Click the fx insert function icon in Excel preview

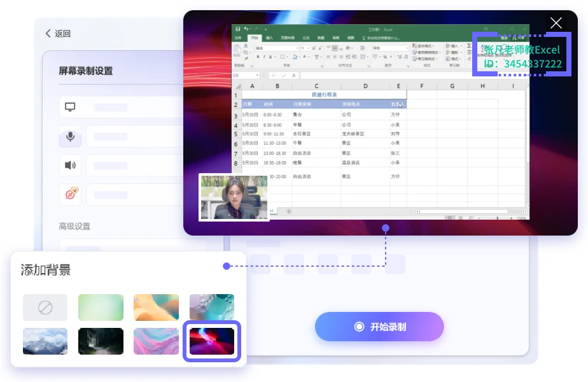pos(293,75)
